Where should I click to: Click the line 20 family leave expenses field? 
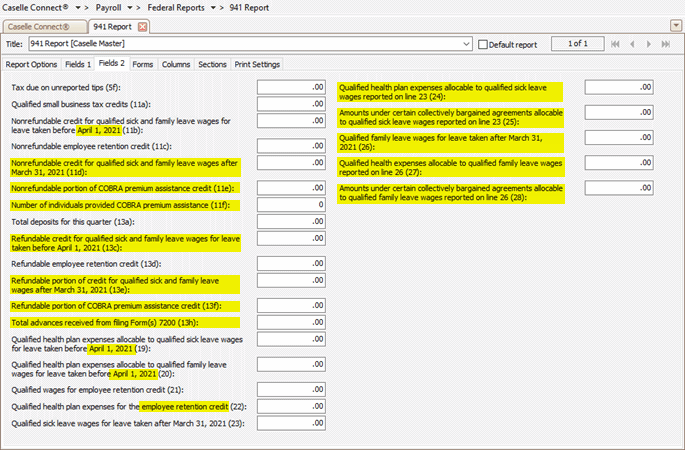click(x=291, y=364)
